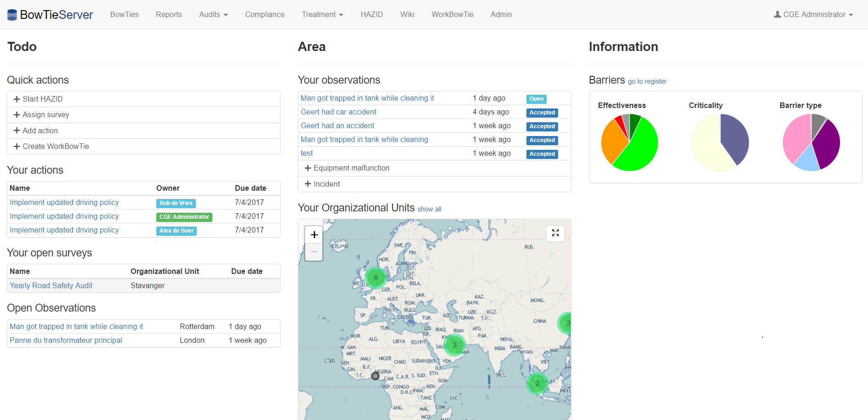The width and height of the screenshot is (868, 420).
Task: Click the BowTieServer logo icon
Action: 12,15
